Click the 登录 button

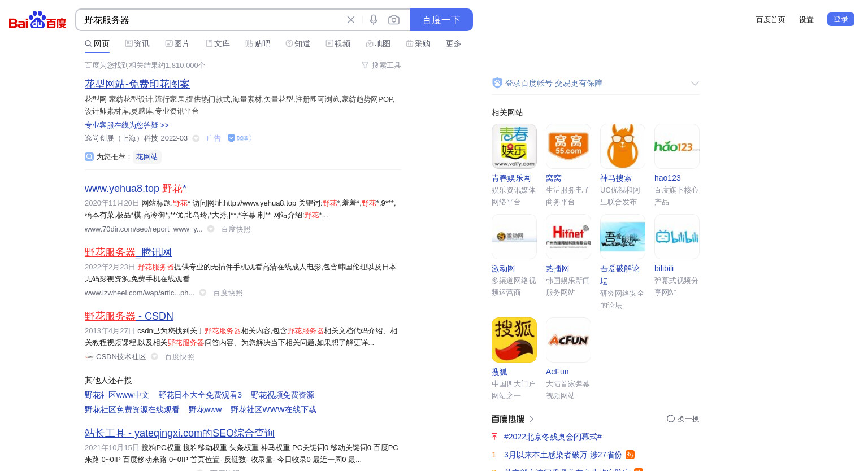click(x=841, y=19)
